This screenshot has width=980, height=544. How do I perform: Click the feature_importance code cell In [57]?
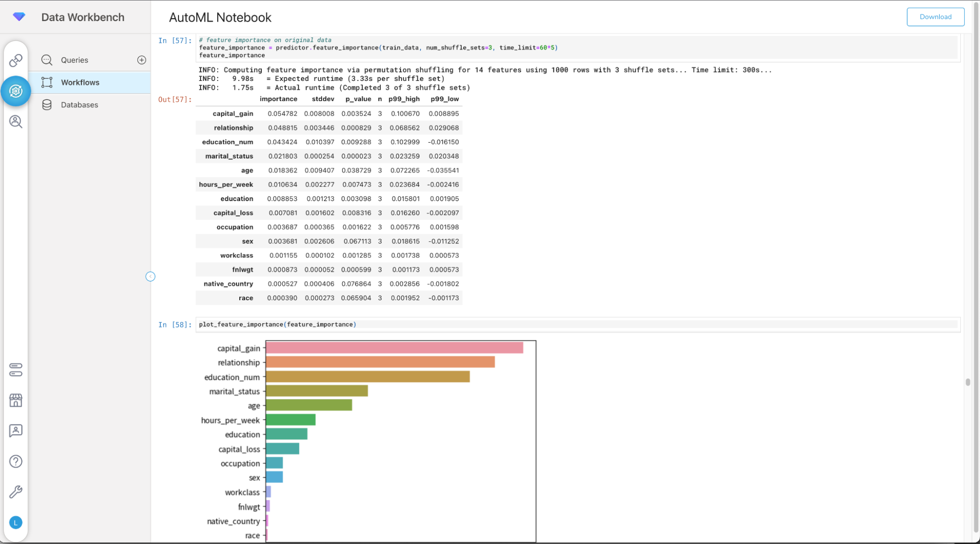point(577,48)
